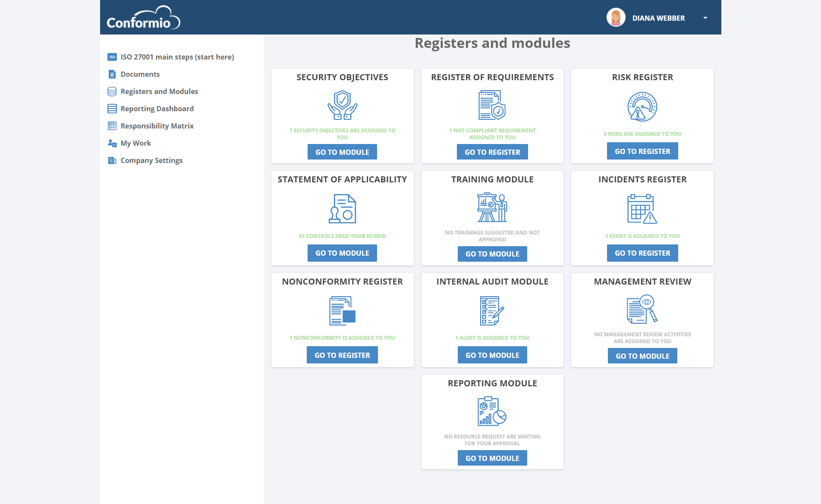Click '7 security objectives are assigned to you'

tap(342, 134)
